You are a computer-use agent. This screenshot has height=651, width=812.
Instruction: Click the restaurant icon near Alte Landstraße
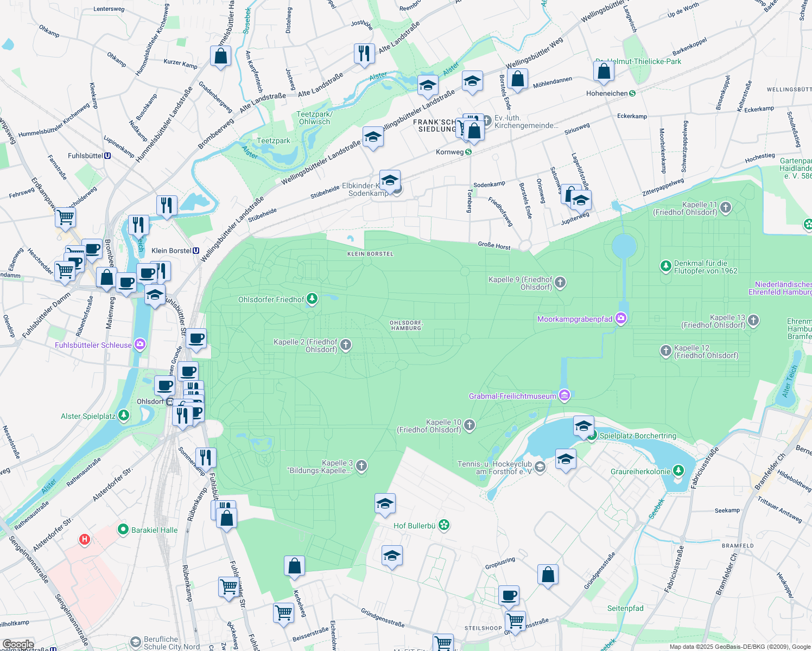[364, 54]
